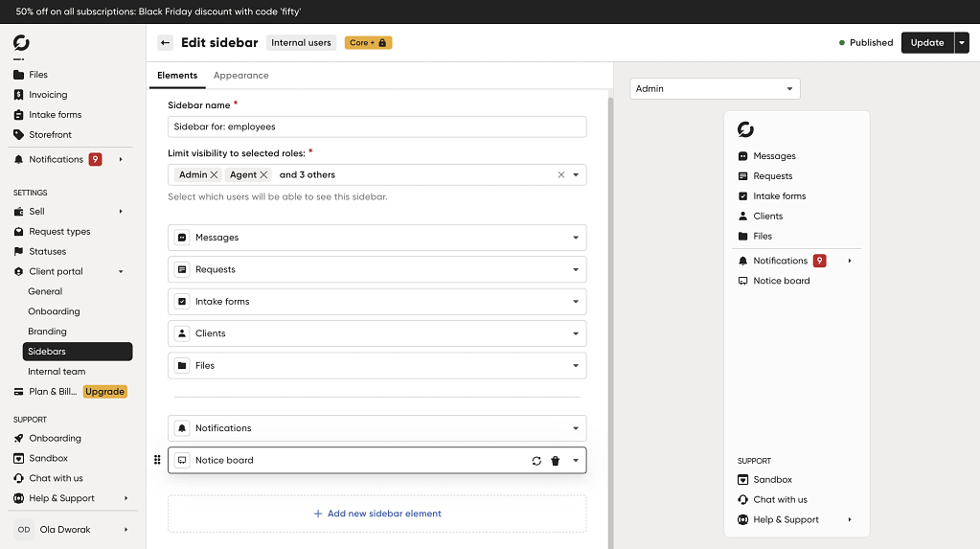Viewport: 980px width, 549px height.
Task: Switch to the Appearance tab
Action: point(240,76)
